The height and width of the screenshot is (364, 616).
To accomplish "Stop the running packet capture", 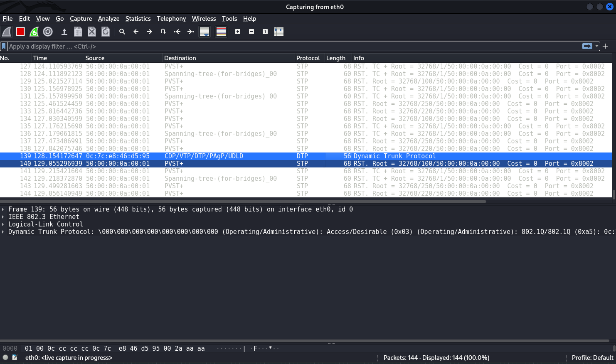I will [20, 32].
